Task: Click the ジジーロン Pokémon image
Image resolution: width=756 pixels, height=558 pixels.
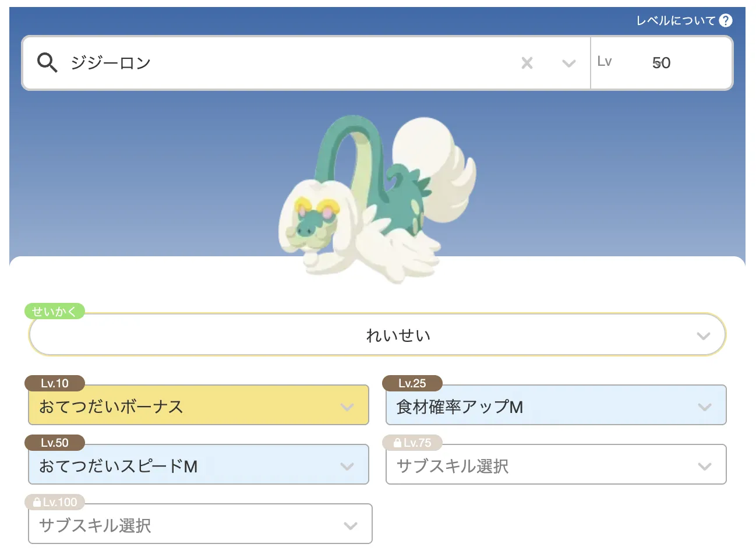Action: pyautogui.click(x=377, y=199)
